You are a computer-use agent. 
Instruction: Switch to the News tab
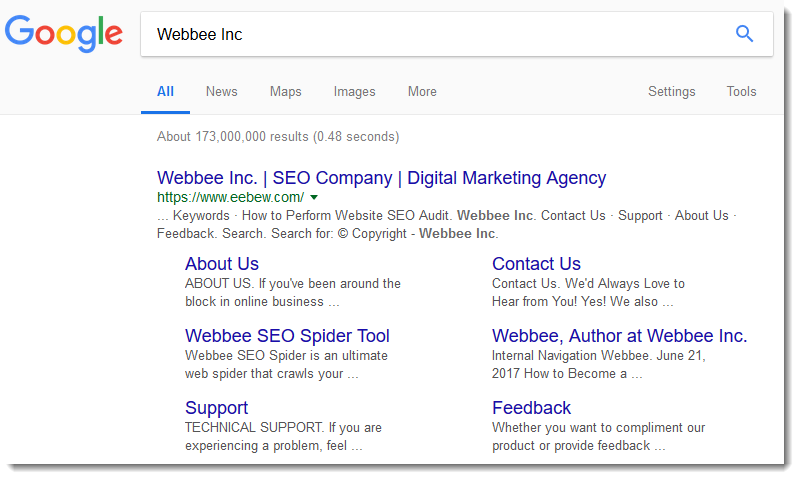point(221,91)
